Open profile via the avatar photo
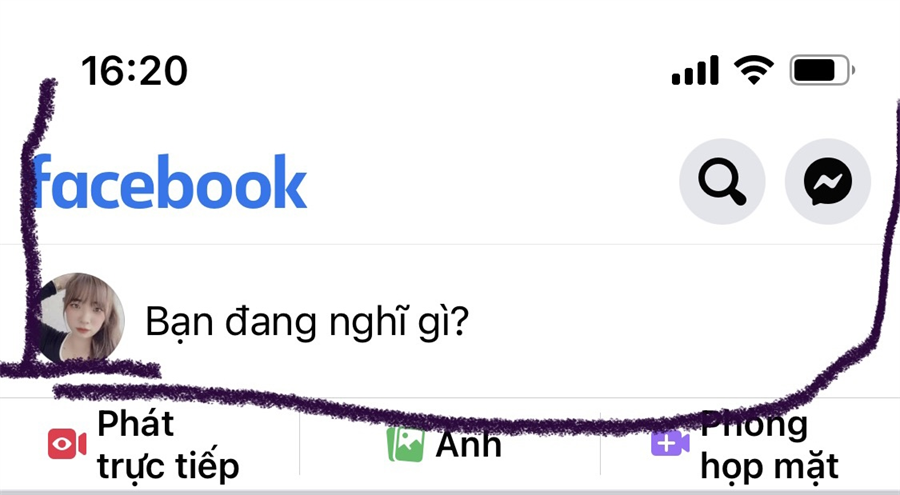 coord(80,318)
